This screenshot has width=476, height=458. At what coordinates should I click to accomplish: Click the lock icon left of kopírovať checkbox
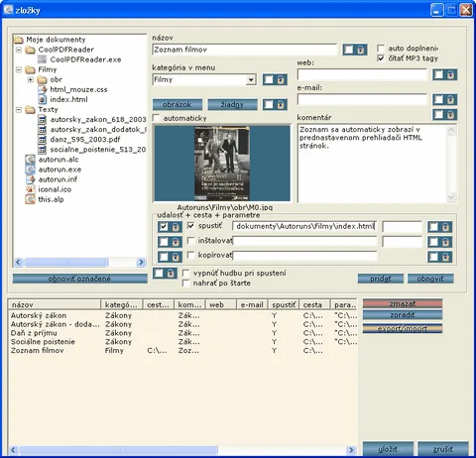point(176,257)
